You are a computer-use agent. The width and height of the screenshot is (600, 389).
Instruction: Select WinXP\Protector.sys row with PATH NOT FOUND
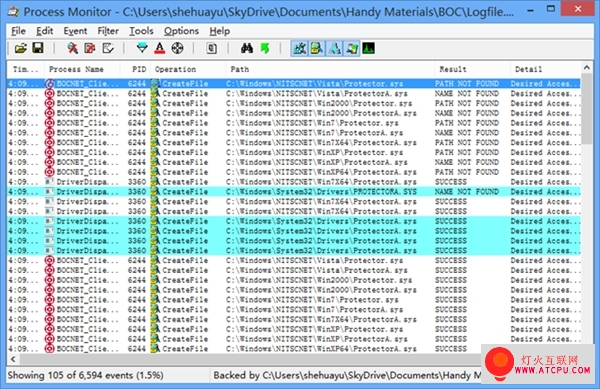(294, 152)
